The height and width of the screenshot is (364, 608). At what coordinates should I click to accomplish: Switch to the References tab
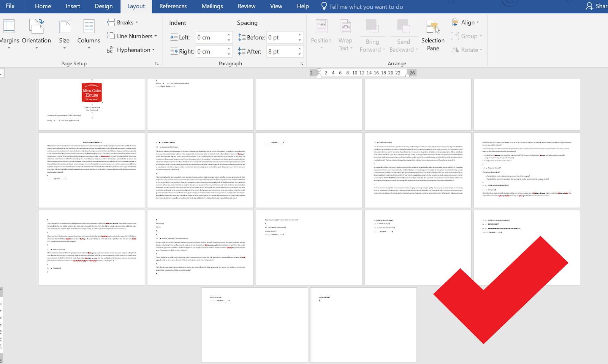[x=173, y=6]
